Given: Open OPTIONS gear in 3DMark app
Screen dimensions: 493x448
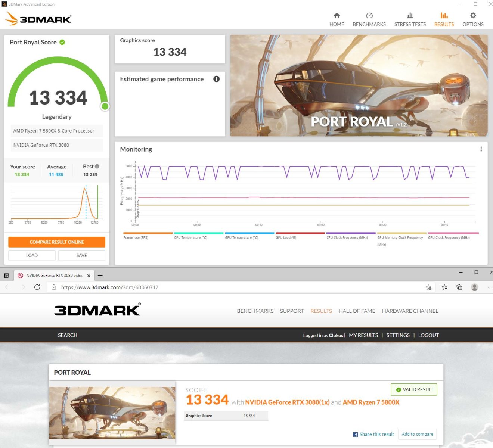Looking at the screenshot, I should coord(473,19).
